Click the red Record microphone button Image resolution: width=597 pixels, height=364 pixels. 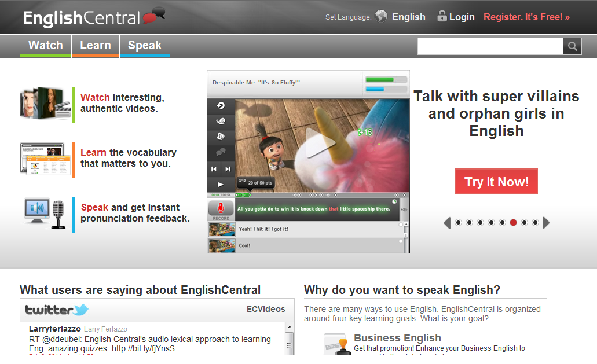(x=221, y=208)
